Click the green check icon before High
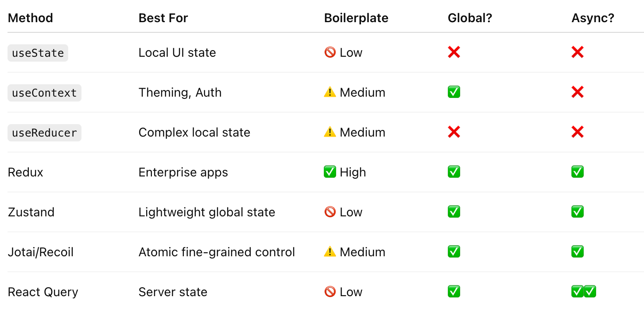 pos(330,172)
